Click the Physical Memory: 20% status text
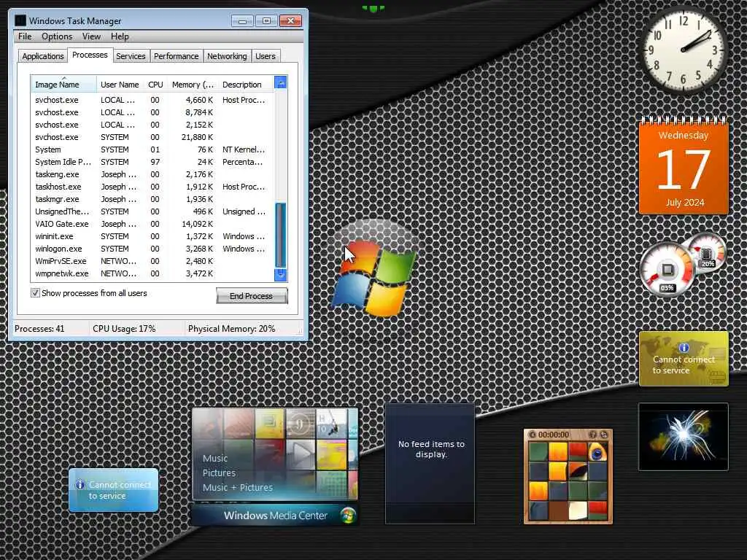The image size is (747, 560). (x=231, y=329)
